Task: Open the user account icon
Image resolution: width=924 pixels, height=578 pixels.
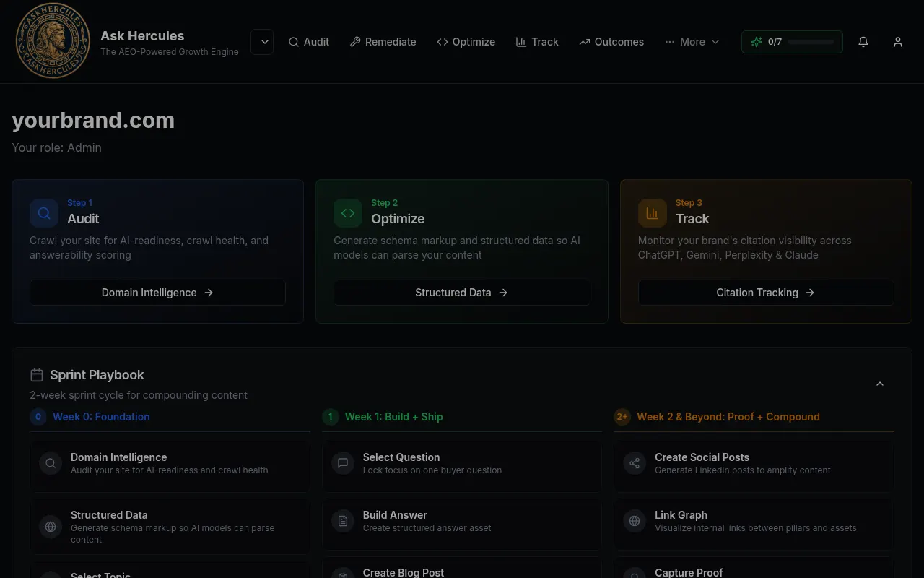Action: click(x=898, y=42)
